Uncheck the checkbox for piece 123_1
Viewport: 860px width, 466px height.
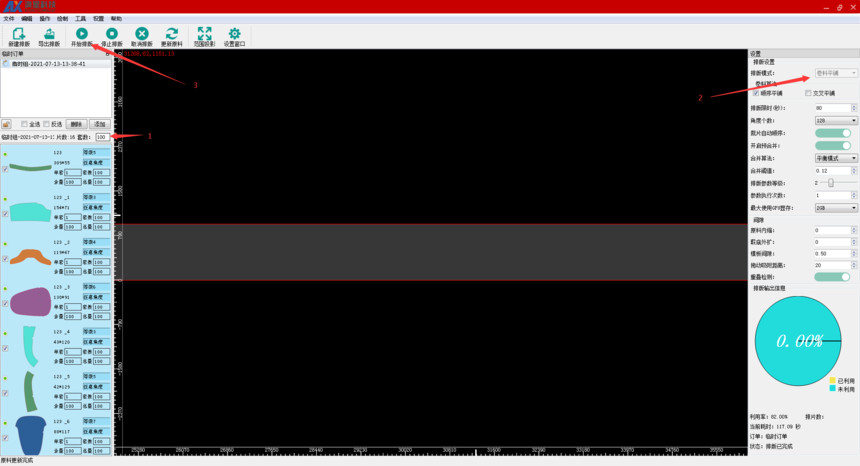pyautogui.click(x=5, y=214)
